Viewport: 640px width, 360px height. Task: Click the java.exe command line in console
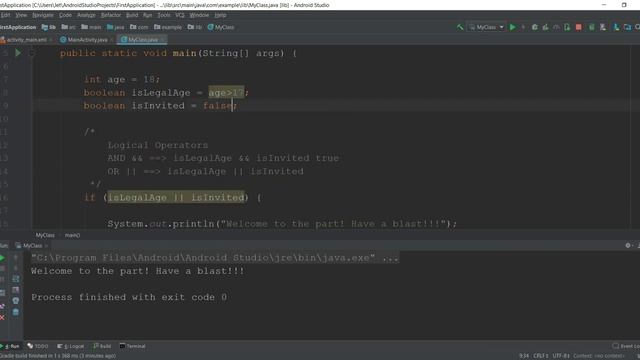[215, 258]
